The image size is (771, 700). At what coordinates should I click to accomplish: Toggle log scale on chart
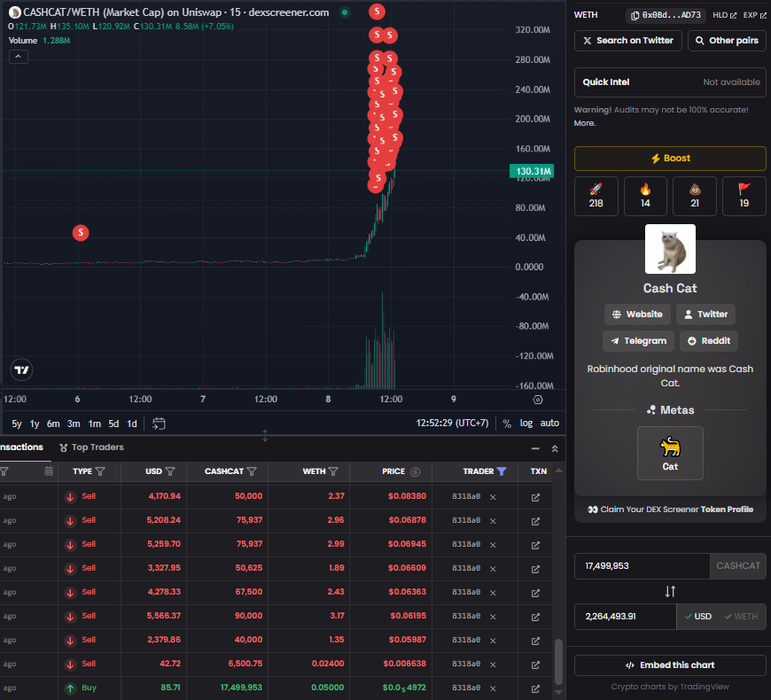tap(526, 423)
